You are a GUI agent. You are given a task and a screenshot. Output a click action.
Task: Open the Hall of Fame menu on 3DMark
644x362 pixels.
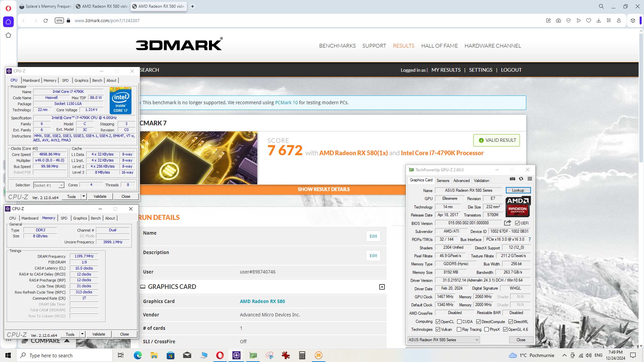[439, 46]
